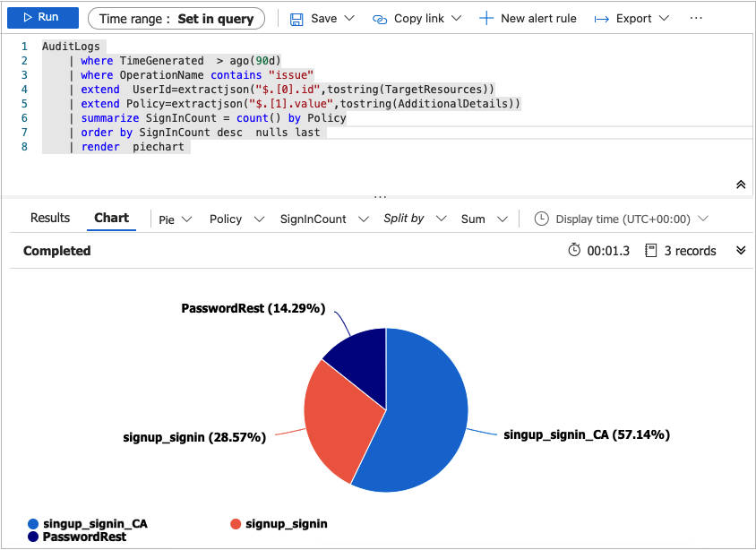Click the Display time clock icon
This screenshot has width=756, height=550.
point(541,219)
